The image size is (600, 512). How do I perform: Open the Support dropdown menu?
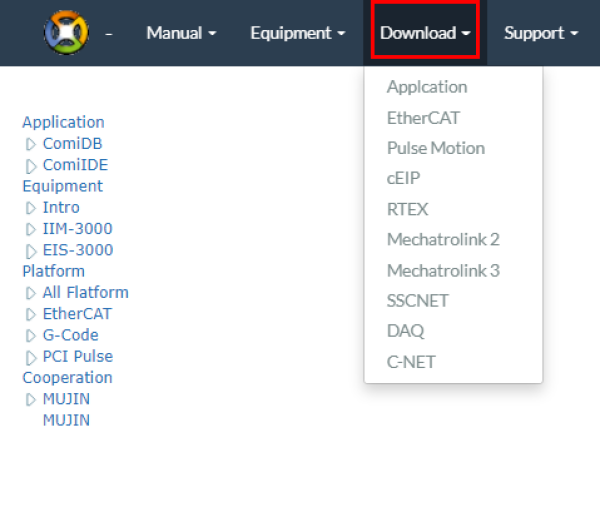[541, 33]
